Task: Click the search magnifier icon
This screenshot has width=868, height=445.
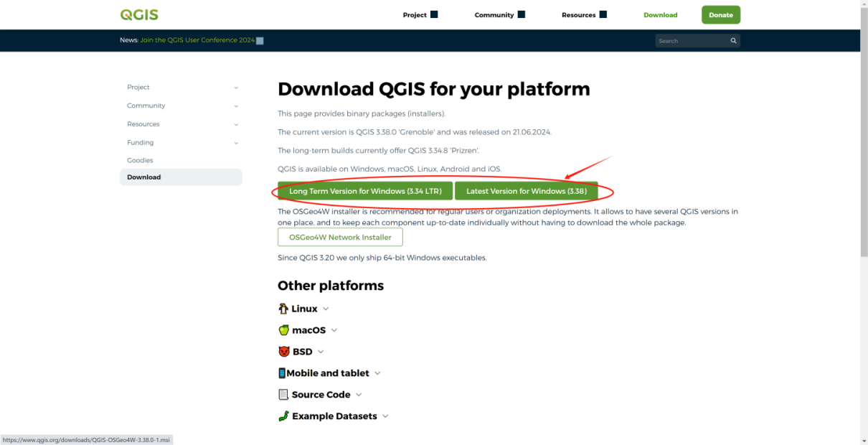Action: [x=733, y=41]
